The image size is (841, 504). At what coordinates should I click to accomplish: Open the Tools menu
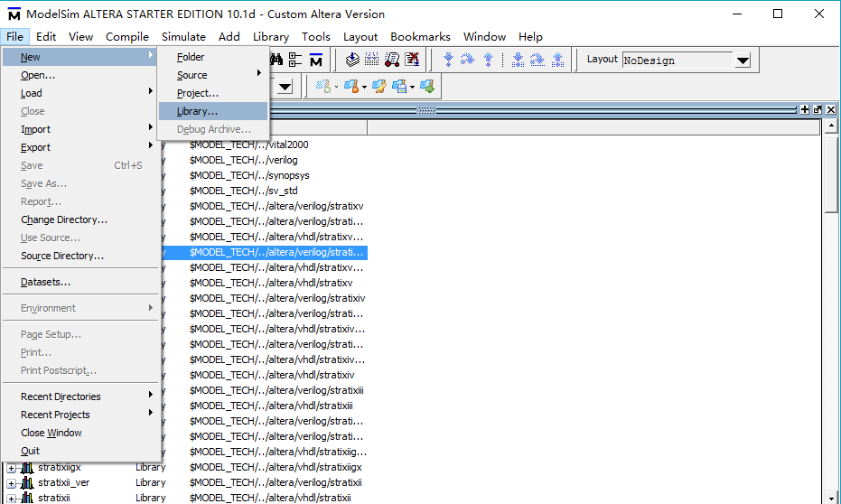[316, 36]
